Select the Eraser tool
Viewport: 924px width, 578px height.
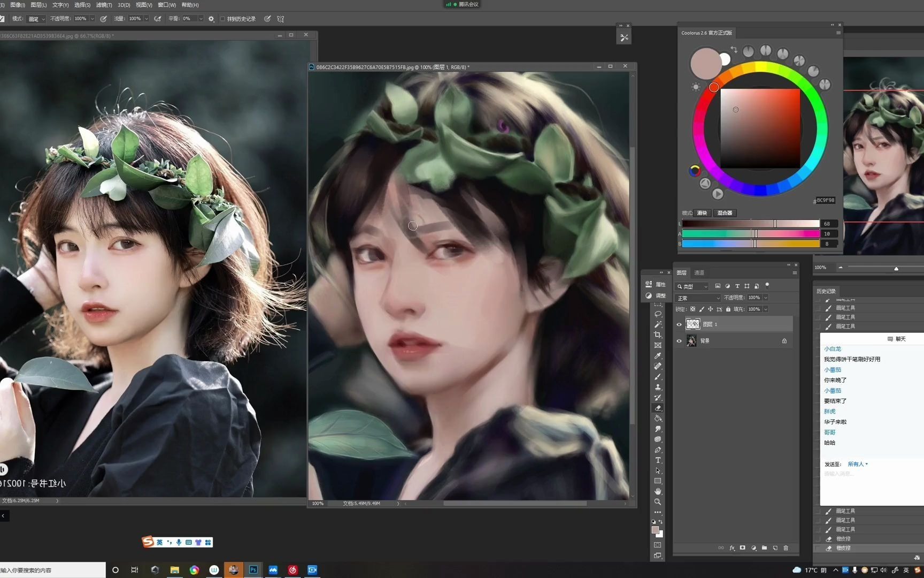pos(658,408)
